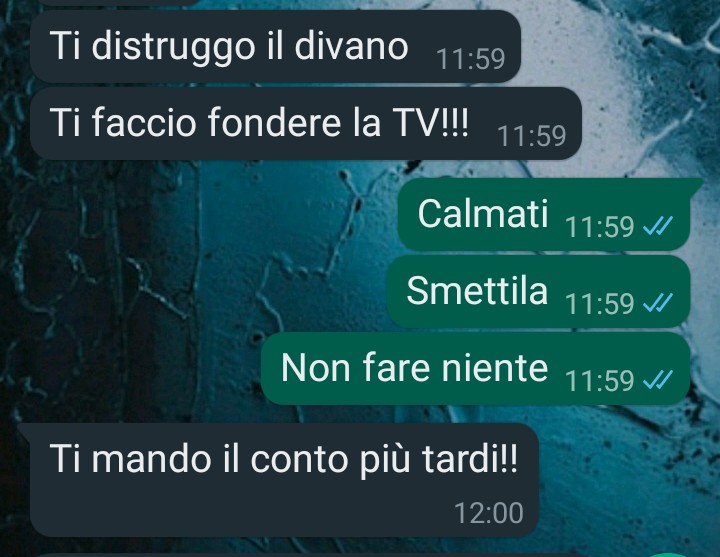This screenshot has height=557, width=720.
Task: Tap the 12:00 timestamp
Action: coord(489,513)
